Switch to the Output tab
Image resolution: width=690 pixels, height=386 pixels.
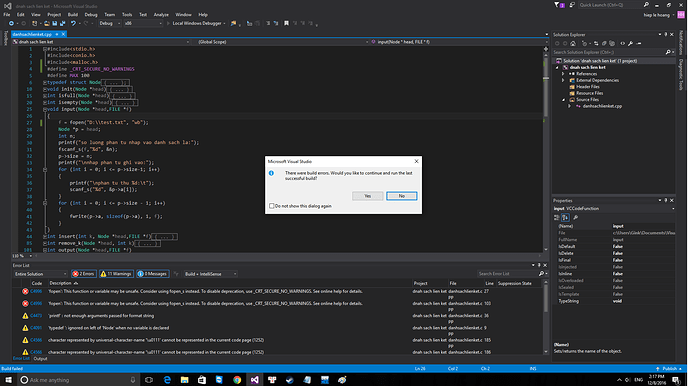pyautogui.click(x=40, y=359)
